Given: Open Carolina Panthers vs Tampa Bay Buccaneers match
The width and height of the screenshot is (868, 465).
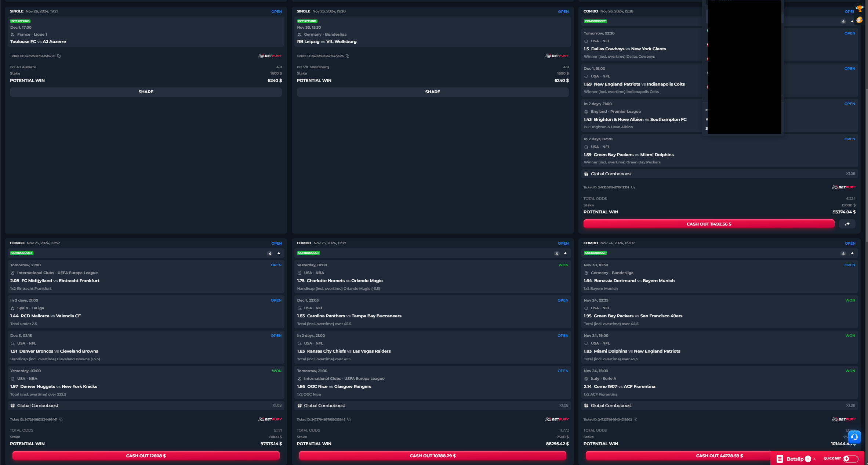Looking at the screenshot, I should [x=354, y=316].
